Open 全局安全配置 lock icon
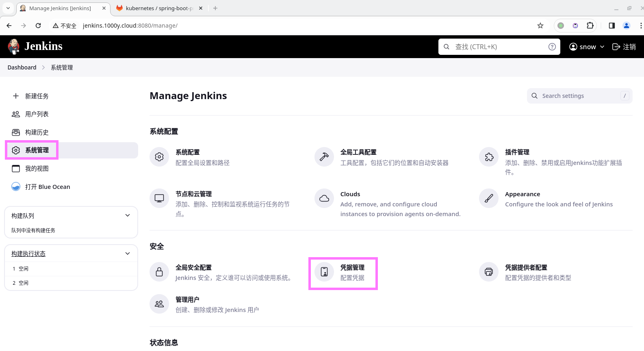Viewport: 644px width, 351px height. click(x=159, y=272)
